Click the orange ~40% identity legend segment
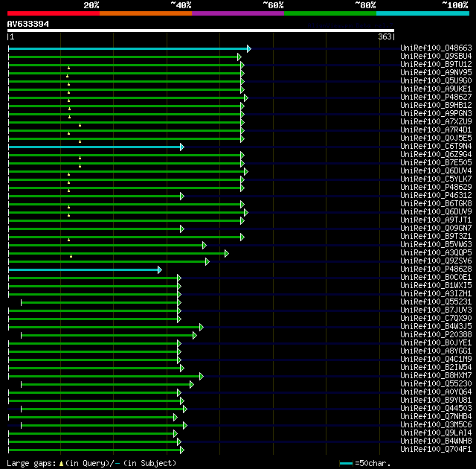476x469 pixels. (x=146, y=13)
